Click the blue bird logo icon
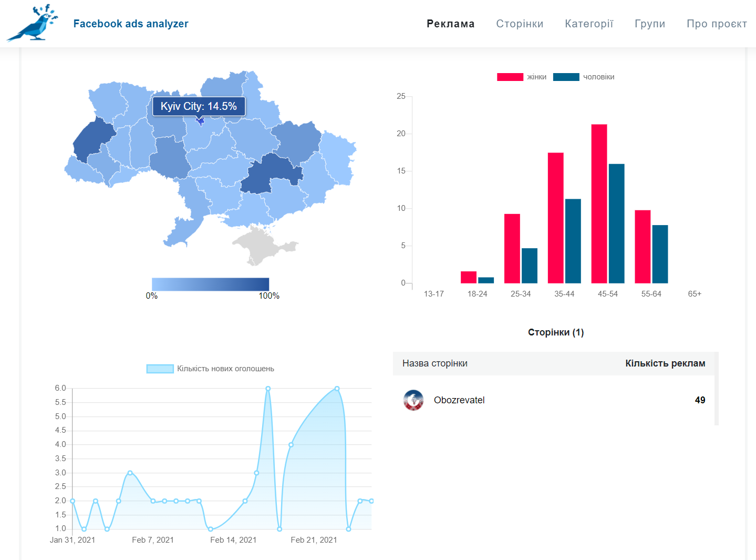Viewport: 756px width, 560px height. pyautogui.click(x=33, y=23)
